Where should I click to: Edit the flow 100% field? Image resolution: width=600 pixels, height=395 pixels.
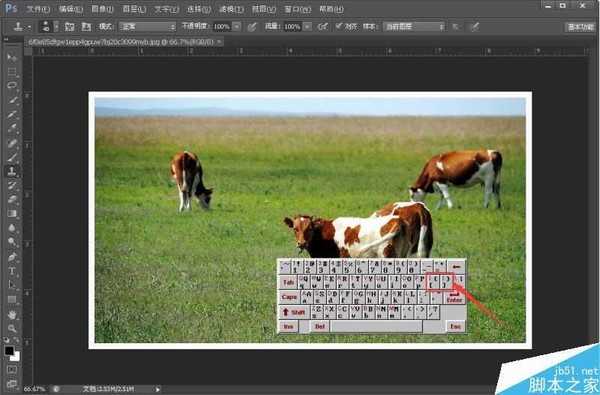[292, 26]
